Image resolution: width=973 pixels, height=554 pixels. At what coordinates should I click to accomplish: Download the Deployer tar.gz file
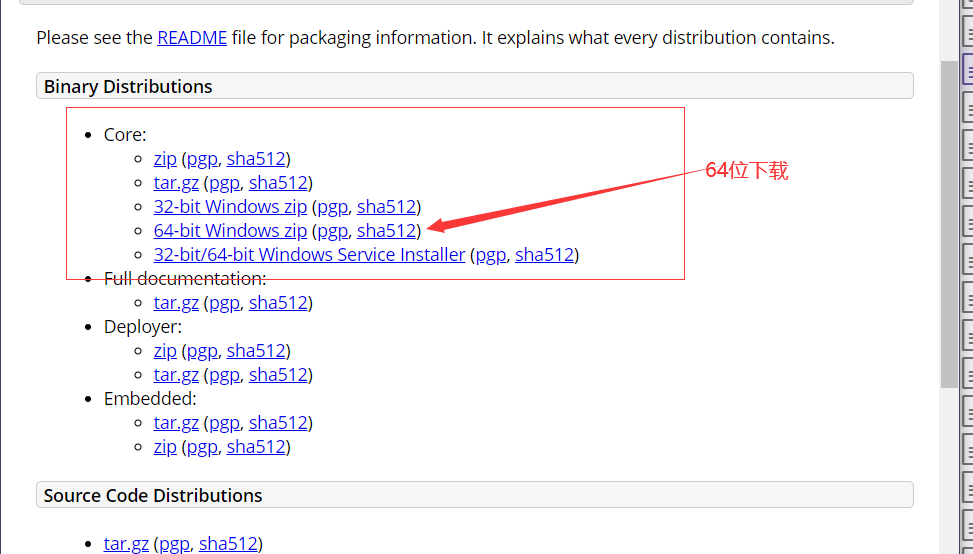click(176, 375)
